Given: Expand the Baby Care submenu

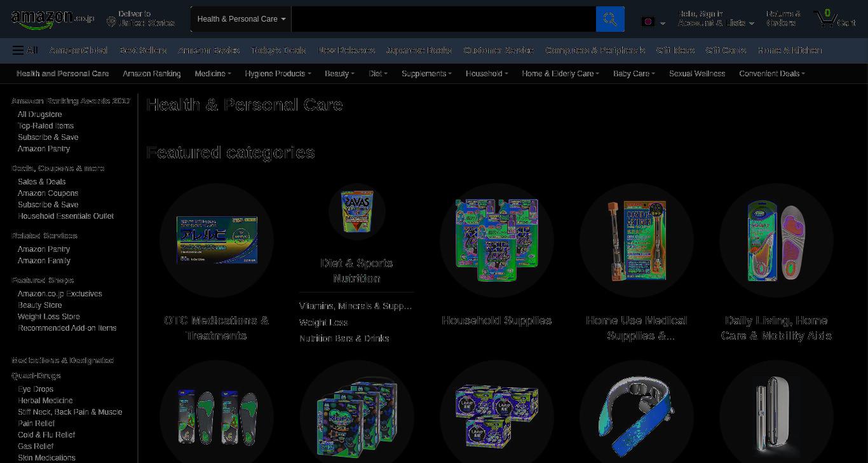Looking at the screenshot, I should tap(634, 74).
